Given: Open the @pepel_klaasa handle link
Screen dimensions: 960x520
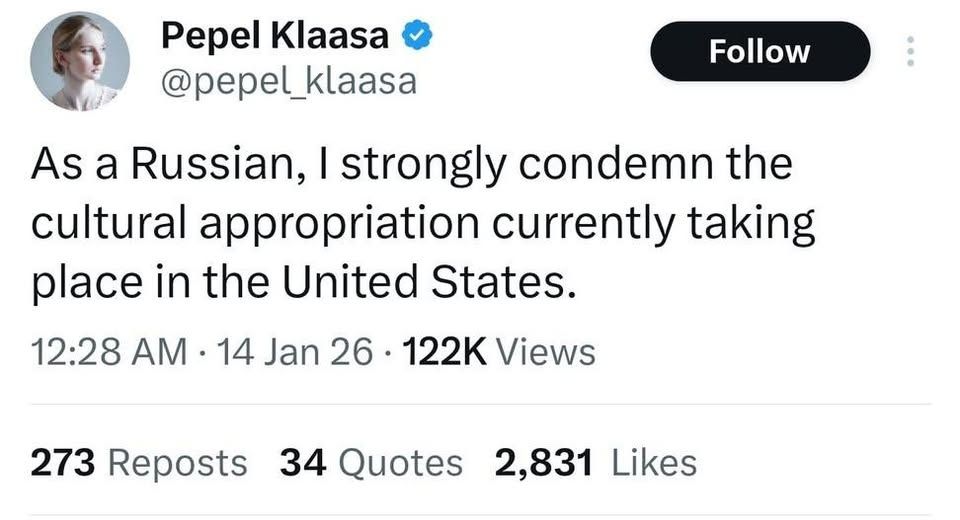Looking at the screenshot, I should coord(288,81).
